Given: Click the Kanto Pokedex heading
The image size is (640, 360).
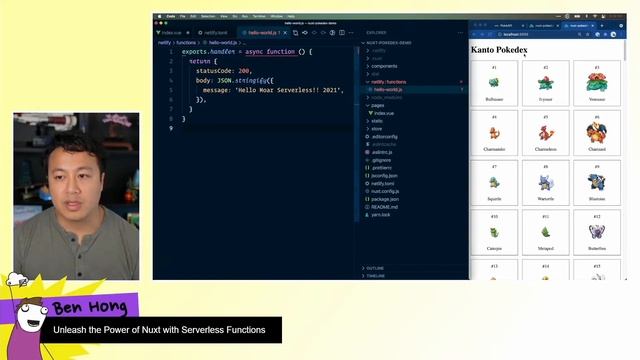Looking at the screenshot, I should pos(499,50).
